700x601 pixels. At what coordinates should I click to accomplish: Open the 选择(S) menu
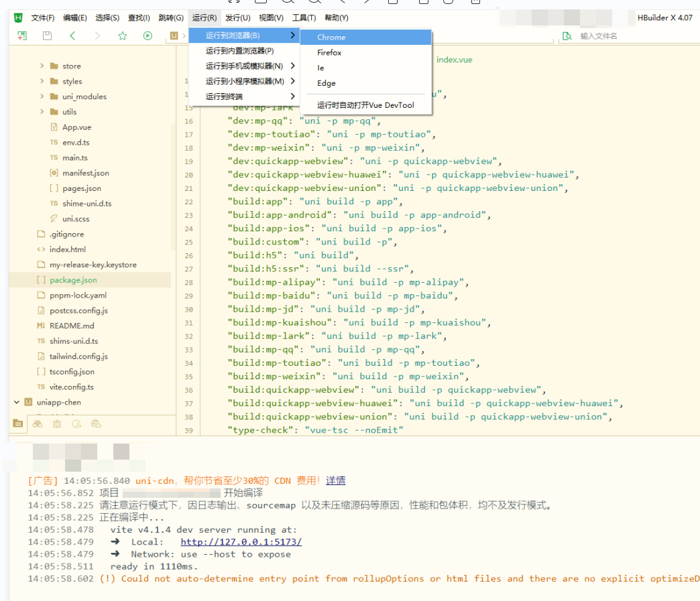[107, 18]
